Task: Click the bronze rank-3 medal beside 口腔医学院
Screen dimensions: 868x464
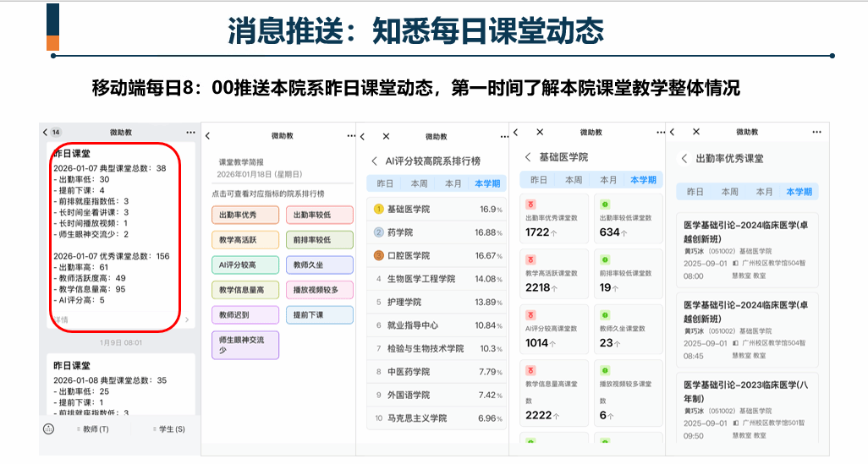Action: coord(378,255)
